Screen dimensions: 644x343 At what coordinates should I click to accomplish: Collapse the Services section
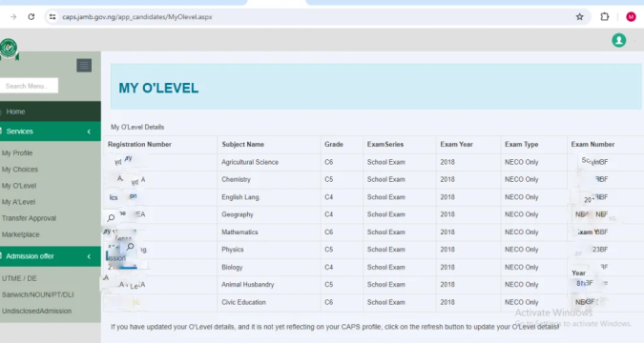pyautogui.click(x=51, y=131)
